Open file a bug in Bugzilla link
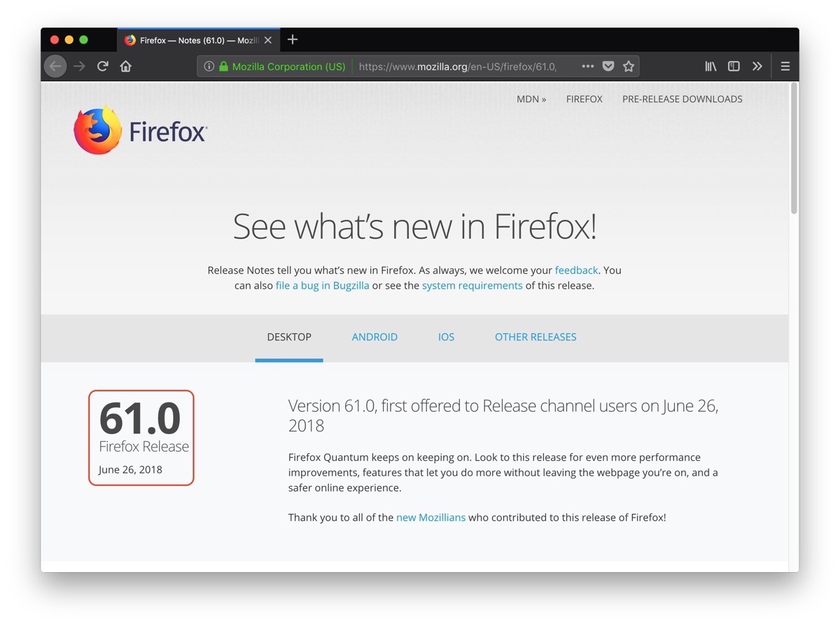Image resolution: width=840 pixels, height=626 pixels. (322, 285)
